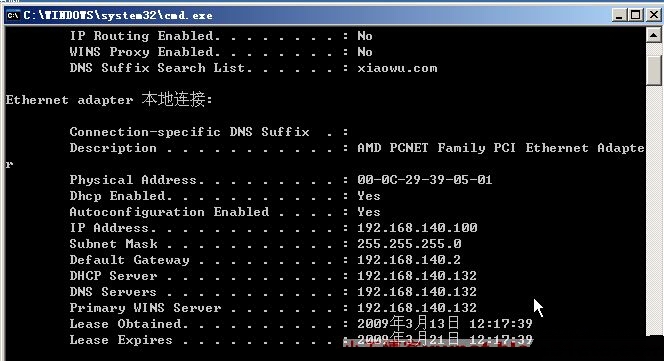Image resolution: width=664 pixels, height=361 pixels.
Task: Close the cmd.exe window
Action: (653, 16)
